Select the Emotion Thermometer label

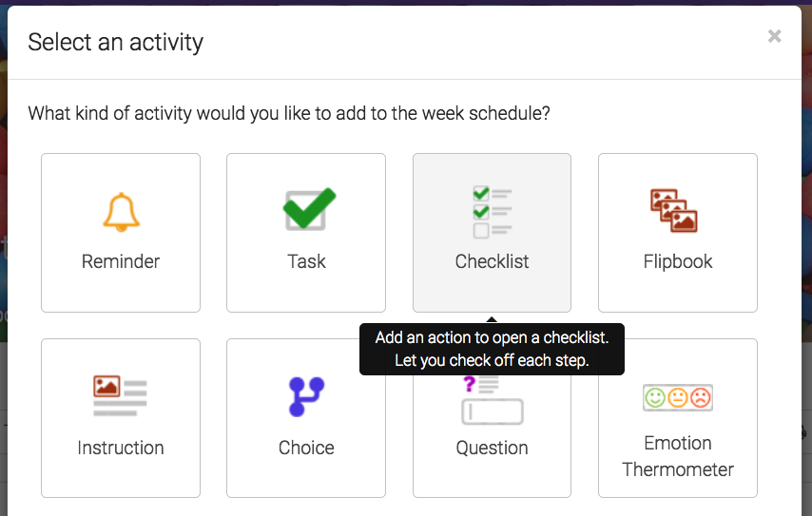tap(677, 456)
